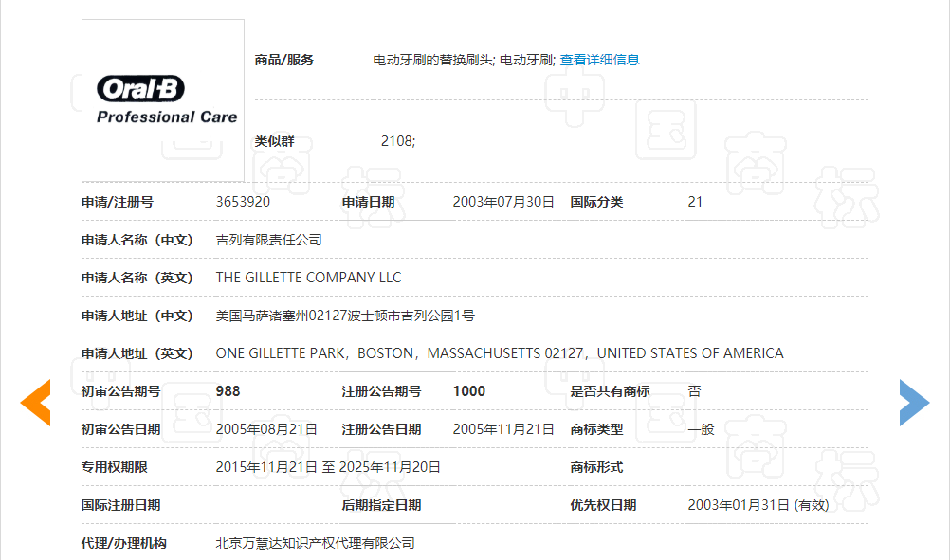Click registration announcement issue number 1000

point(469,391)
